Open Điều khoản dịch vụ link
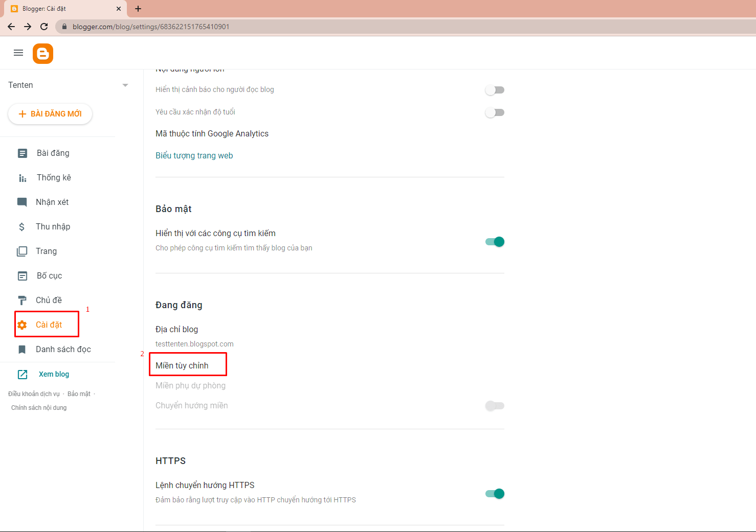The image size is (756, 532). pos(34,394)
